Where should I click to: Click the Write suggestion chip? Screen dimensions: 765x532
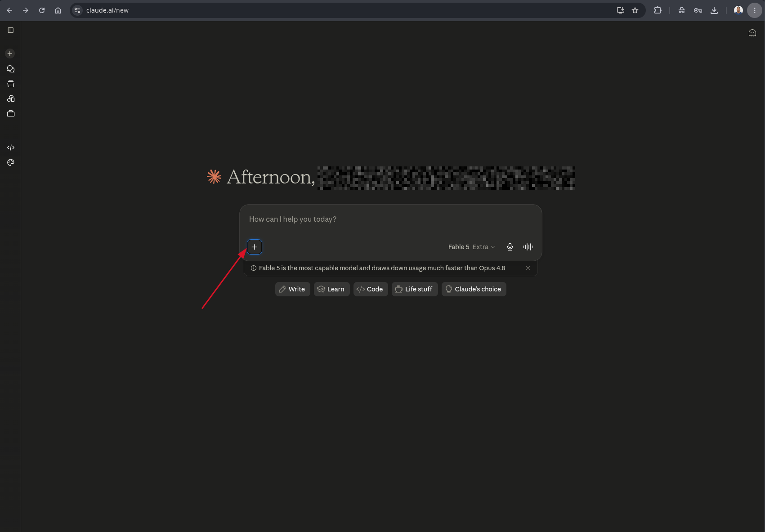pyautogui.click(x=292, y=289)
